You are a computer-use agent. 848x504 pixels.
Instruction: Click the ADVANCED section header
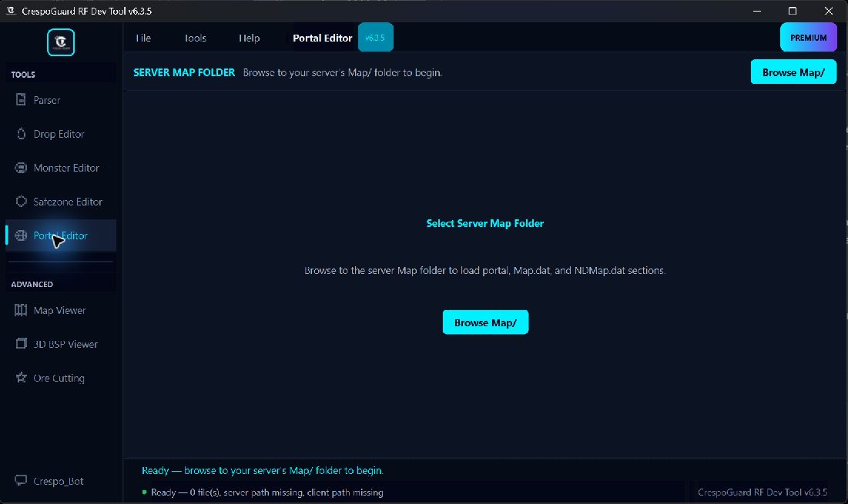point(32,284)
